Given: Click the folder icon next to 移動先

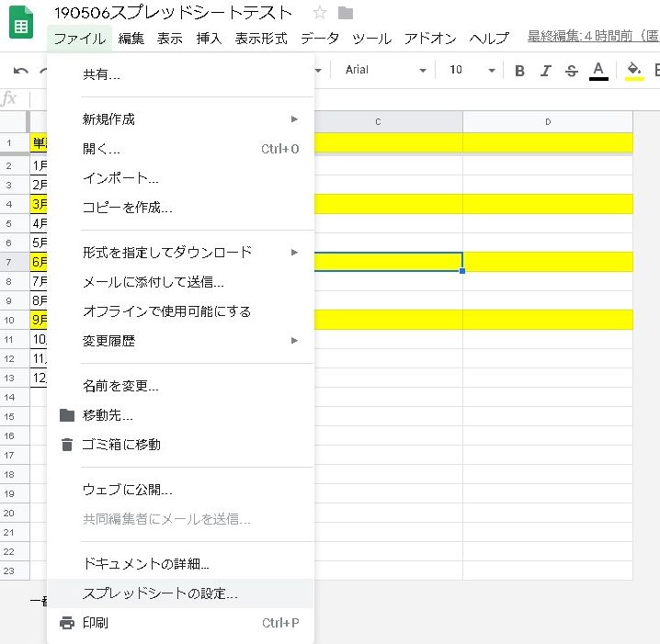Looking at the screenshot, I should [67, 415].
